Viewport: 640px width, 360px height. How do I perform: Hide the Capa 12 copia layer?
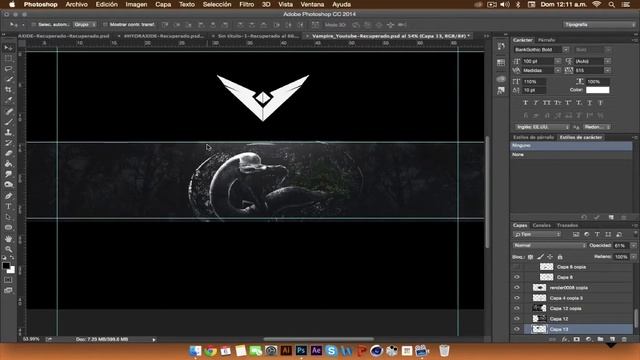point(517,308)
